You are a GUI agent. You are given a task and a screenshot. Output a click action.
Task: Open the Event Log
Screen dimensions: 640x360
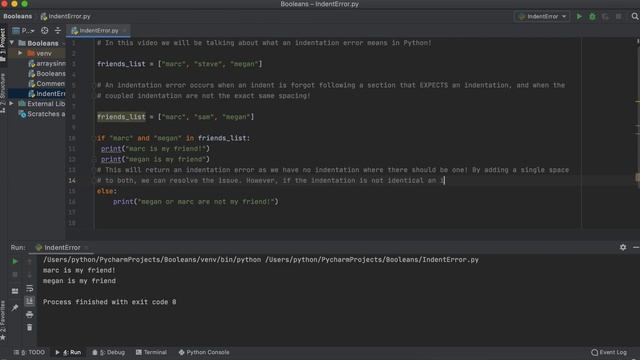click(609, 352)
